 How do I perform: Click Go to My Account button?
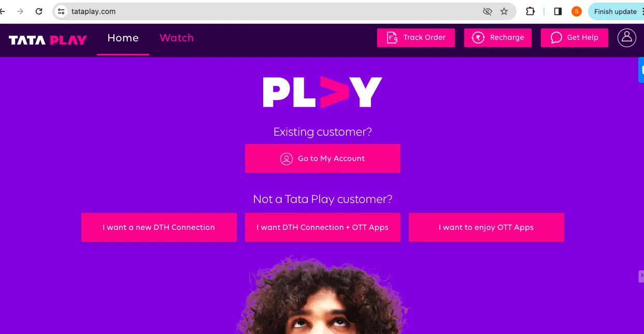(323, 158)
